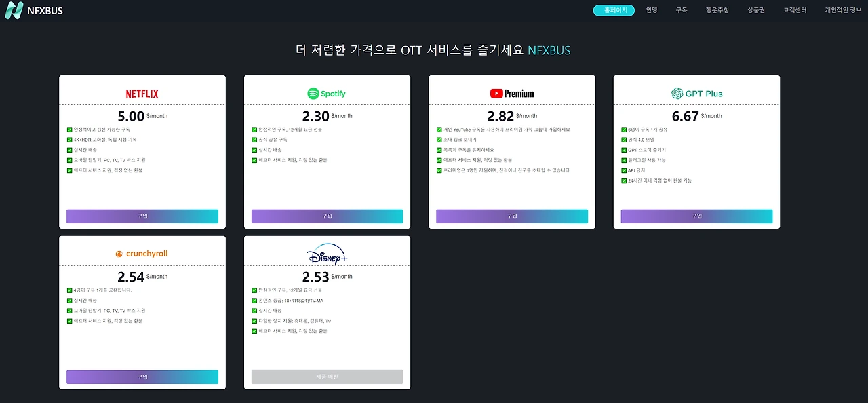The image size is (868, 403).
Task: Click the GPT Plus logo
Action: tap(697, 94)
